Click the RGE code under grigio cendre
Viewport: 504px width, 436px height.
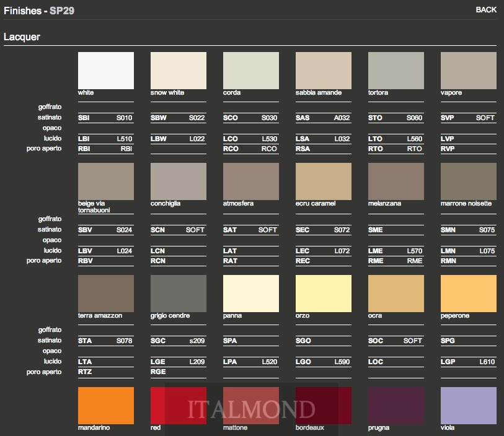tap(158, 372)
